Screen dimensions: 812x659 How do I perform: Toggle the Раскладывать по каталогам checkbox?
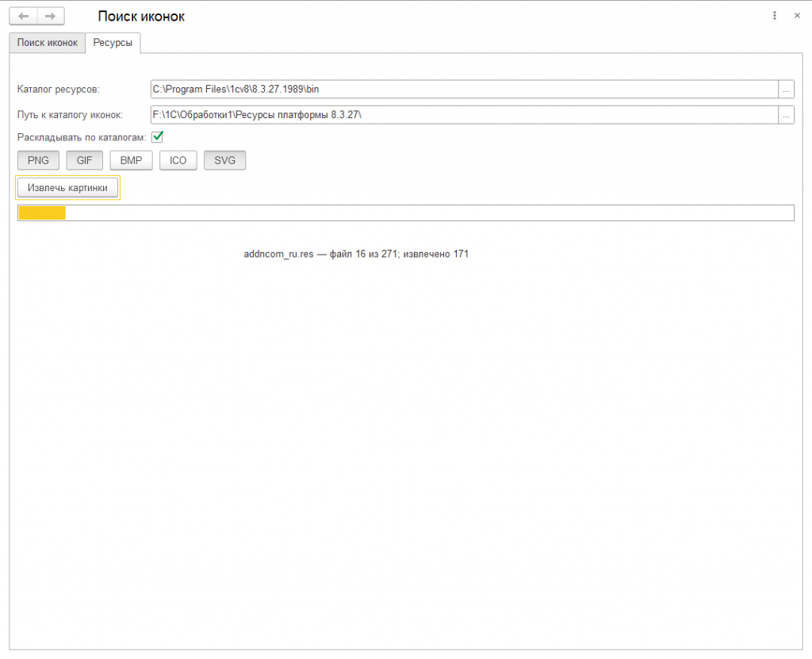pos(158,136)
